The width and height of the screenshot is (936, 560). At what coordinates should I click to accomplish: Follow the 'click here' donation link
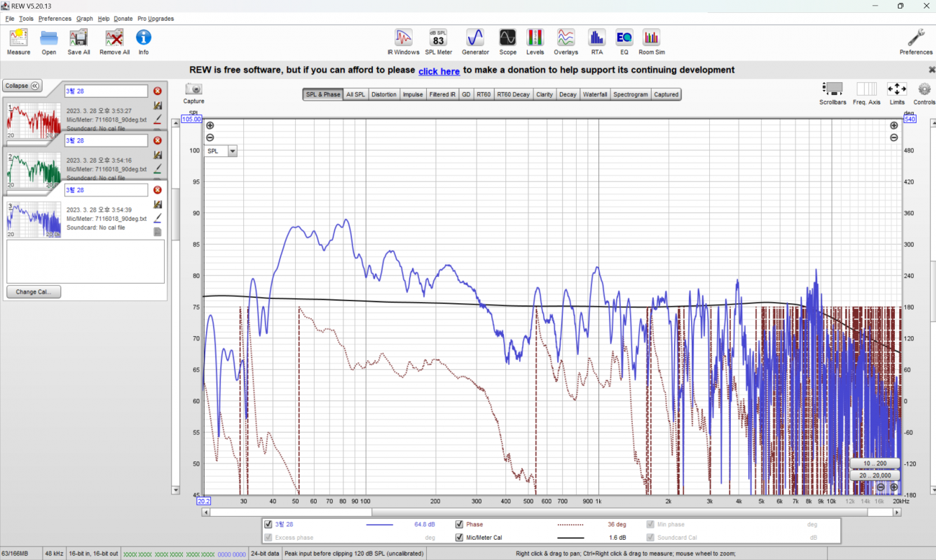[439, 71]
